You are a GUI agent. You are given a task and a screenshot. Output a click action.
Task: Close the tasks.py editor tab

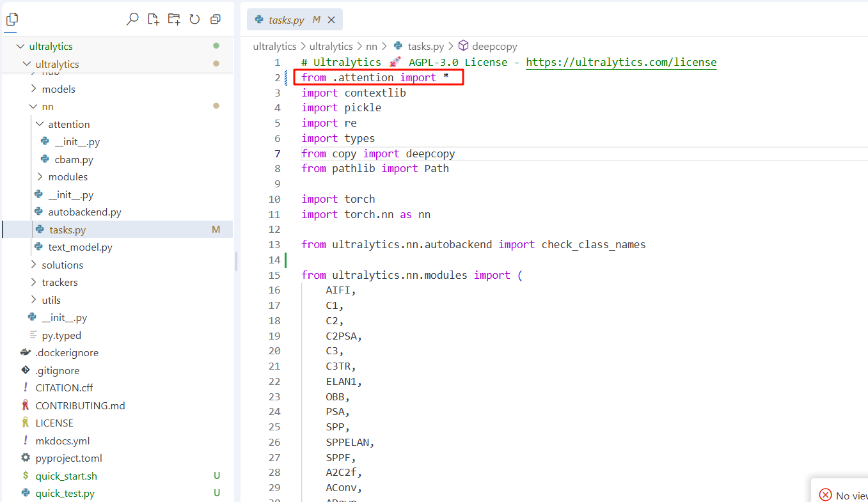click(331, 20)
